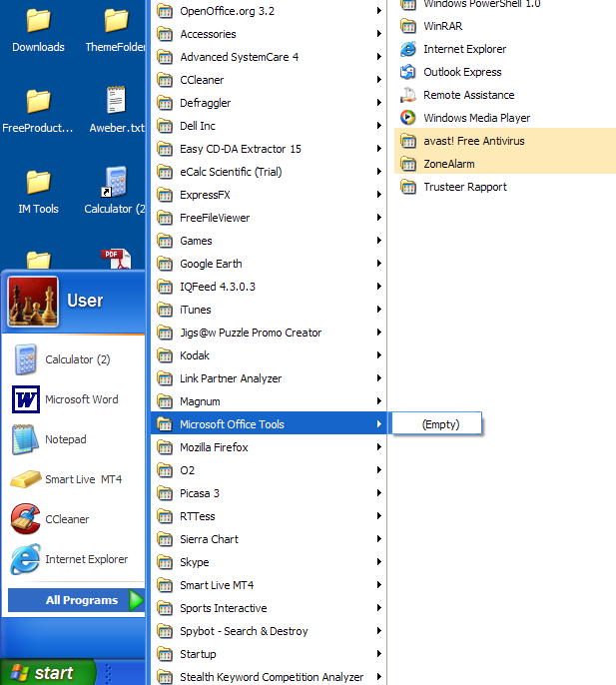
Task: Select the Kodak program group
Action: [269, 355]
